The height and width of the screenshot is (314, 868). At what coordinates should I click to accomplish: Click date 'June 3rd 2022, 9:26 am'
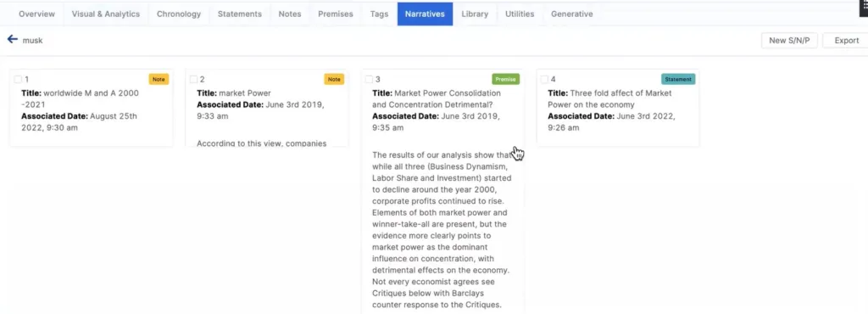pos(612,122)
